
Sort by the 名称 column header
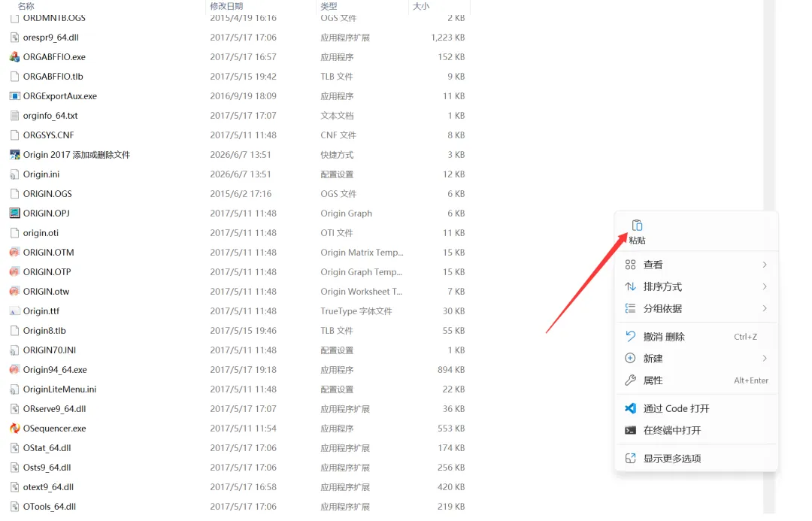coord(26,6)
